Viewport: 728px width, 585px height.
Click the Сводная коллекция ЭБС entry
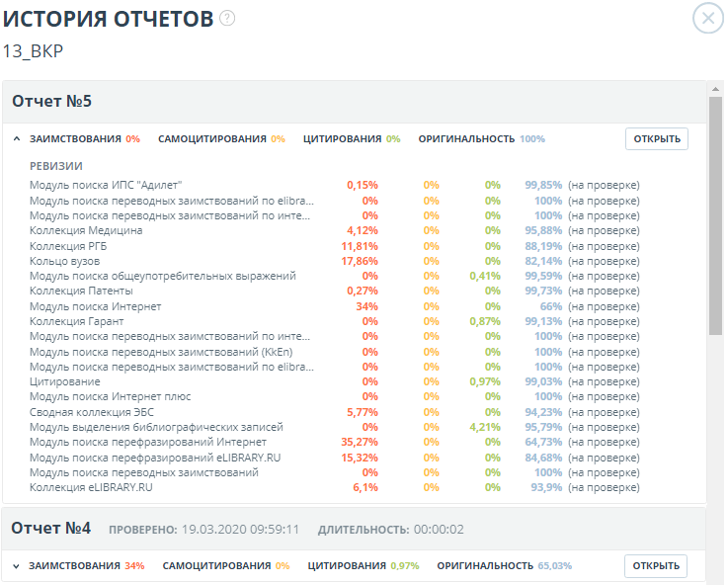click(92, 412)
